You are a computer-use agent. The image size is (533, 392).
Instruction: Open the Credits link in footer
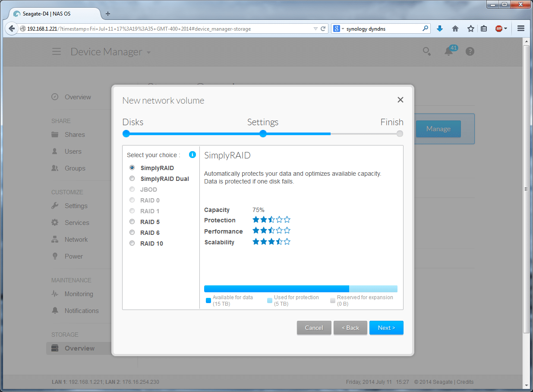pyautogui.click(x=465, y=382)
